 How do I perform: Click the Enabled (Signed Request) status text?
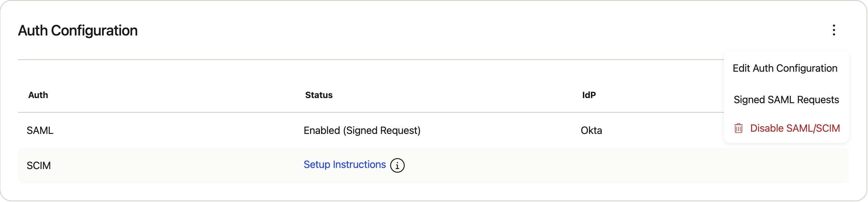click(x=362, y=131)
